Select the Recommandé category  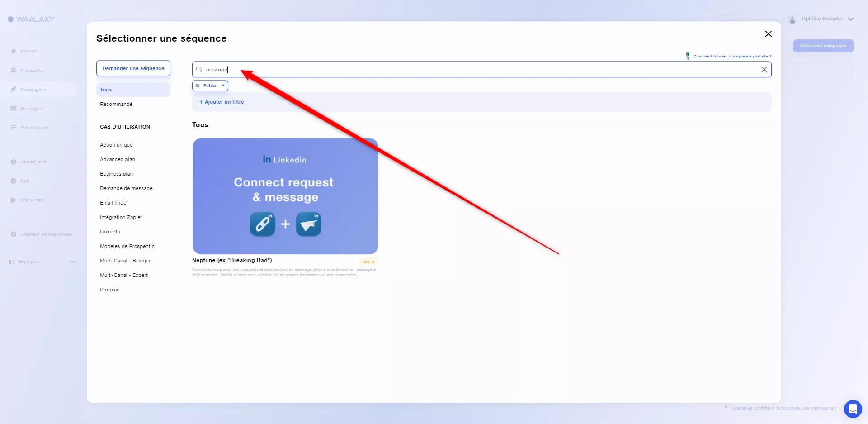(x=116, y=104)
